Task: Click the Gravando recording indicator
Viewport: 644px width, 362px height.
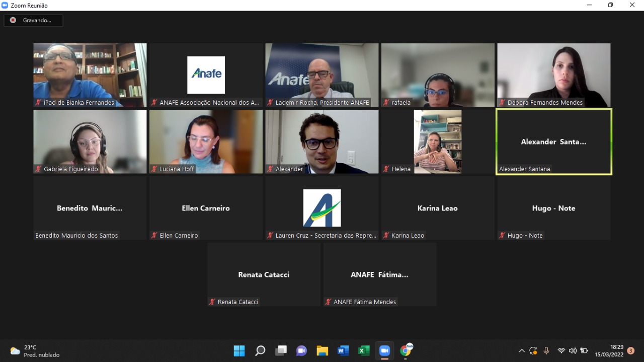Action: [x=33, y=21]
